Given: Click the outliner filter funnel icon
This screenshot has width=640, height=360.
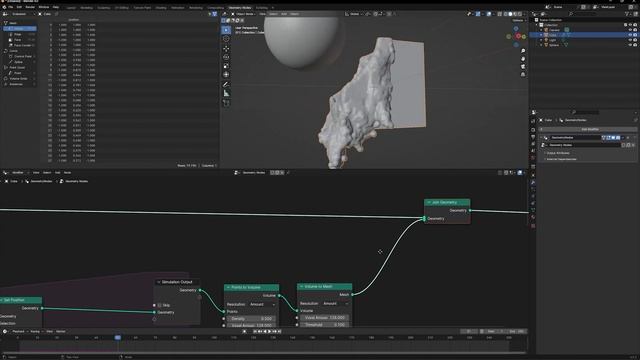Looking at the screenshot, I should tap(627, 14).
